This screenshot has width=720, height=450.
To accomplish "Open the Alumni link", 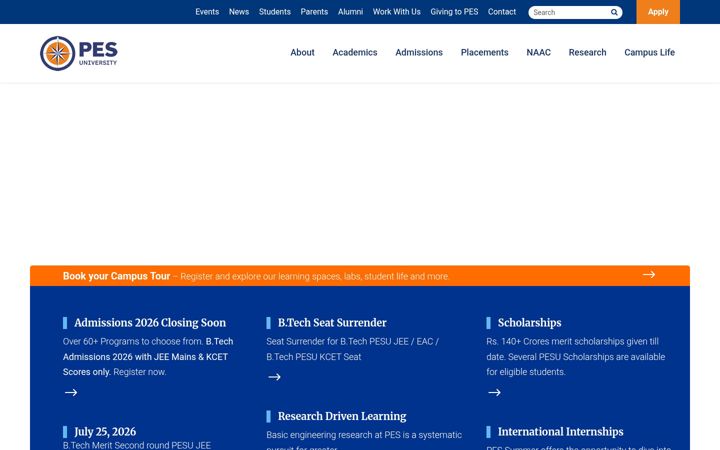I will (x=350, y=12).
